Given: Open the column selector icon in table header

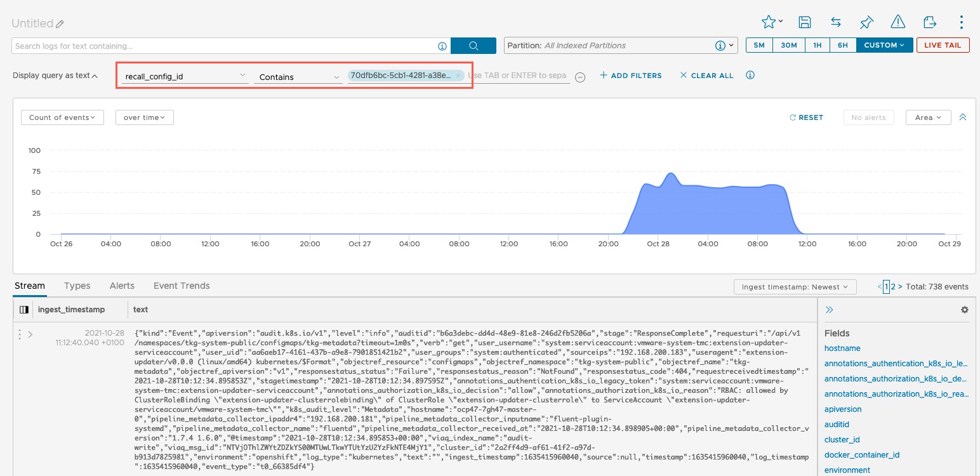Looking at the screenshot, I should point(24,310).
